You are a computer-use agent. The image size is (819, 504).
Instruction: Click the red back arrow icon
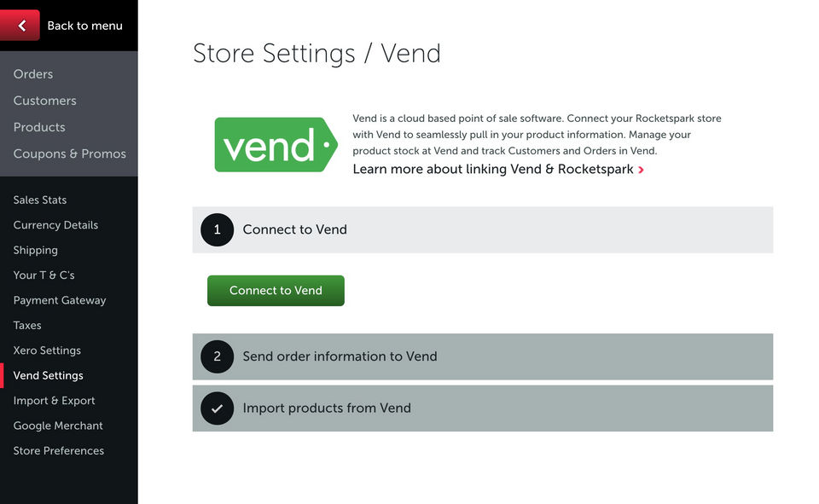point(21,26)
